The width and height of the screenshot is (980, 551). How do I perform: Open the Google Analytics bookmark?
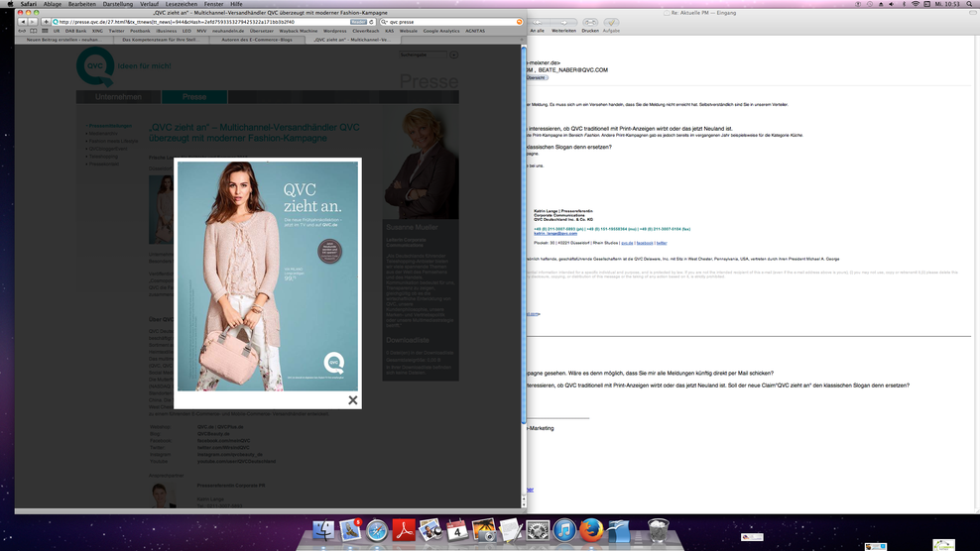coord(441,31)
